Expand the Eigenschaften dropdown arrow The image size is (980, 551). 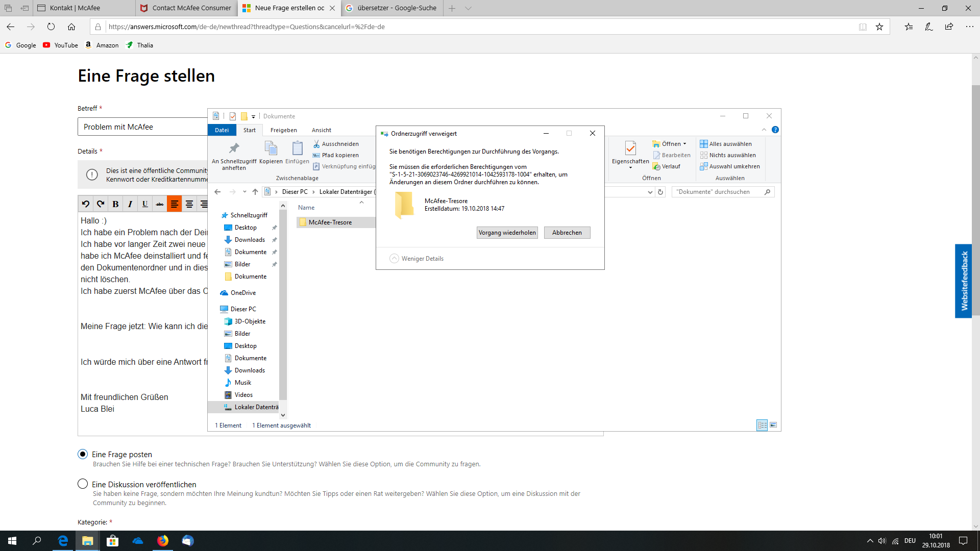coord(630,168)
